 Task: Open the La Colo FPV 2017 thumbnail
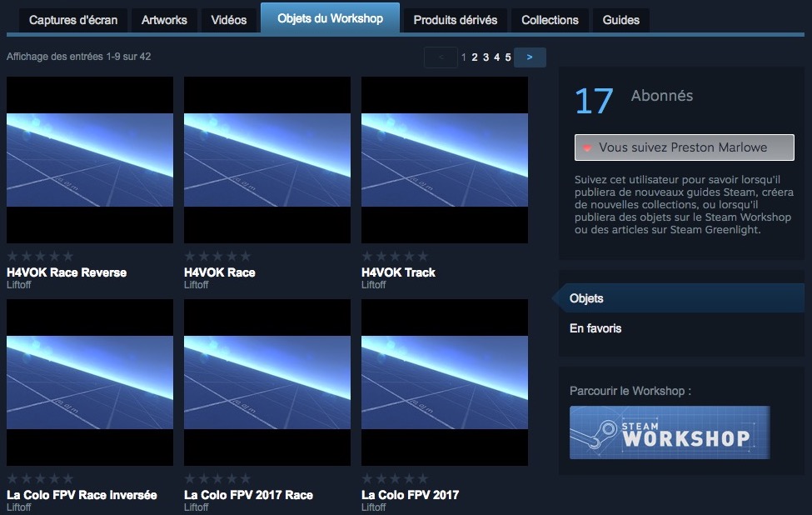tap(445, 382)
